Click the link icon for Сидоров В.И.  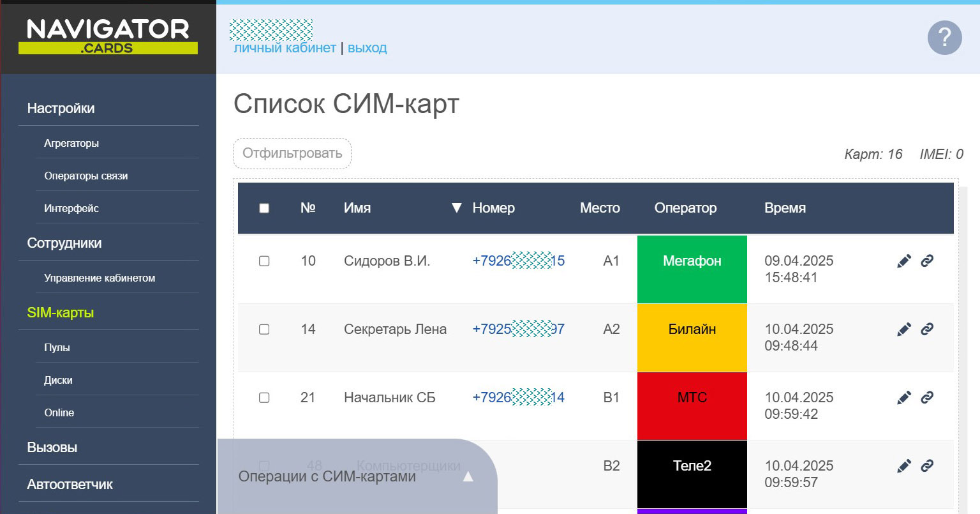point(927,261)
